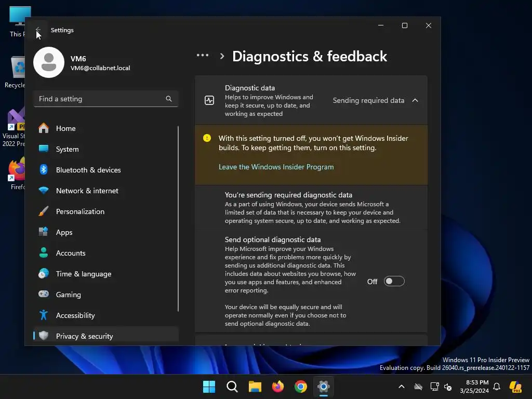
Task: Turn on Send optional diagnostic data
Action: (x=394, y=281)
